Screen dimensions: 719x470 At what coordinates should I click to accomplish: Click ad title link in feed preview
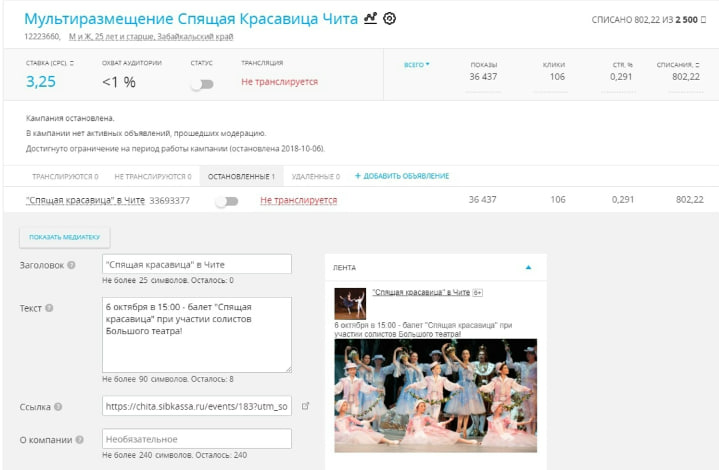[421, 292]
